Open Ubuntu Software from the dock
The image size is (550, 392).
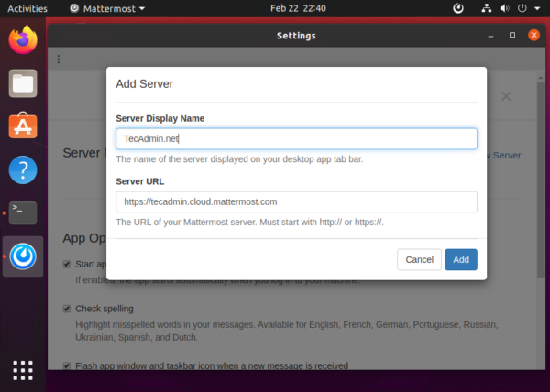(x=23, y=125)
